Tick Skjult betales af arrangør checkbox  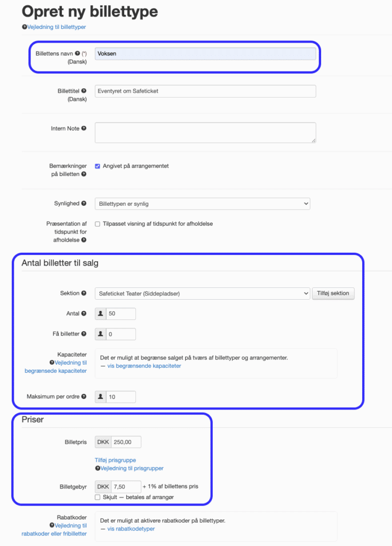tap(98, 497)
